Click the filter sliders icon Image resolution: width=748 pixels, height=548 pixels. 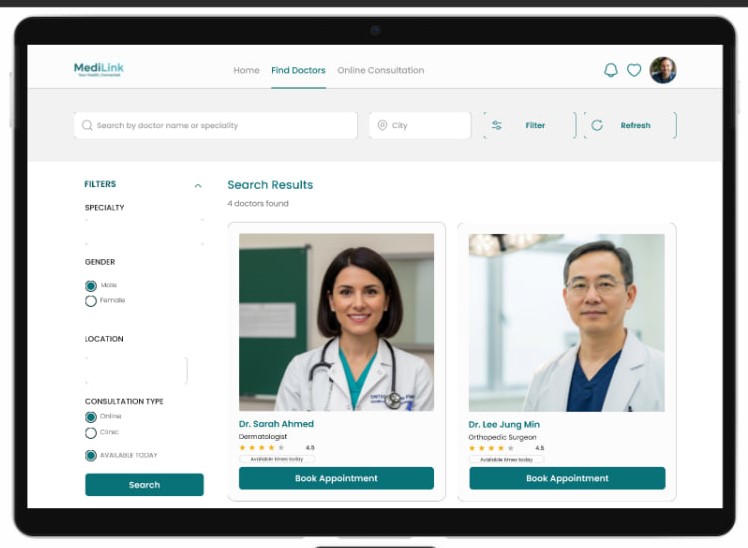pos(497,126)
